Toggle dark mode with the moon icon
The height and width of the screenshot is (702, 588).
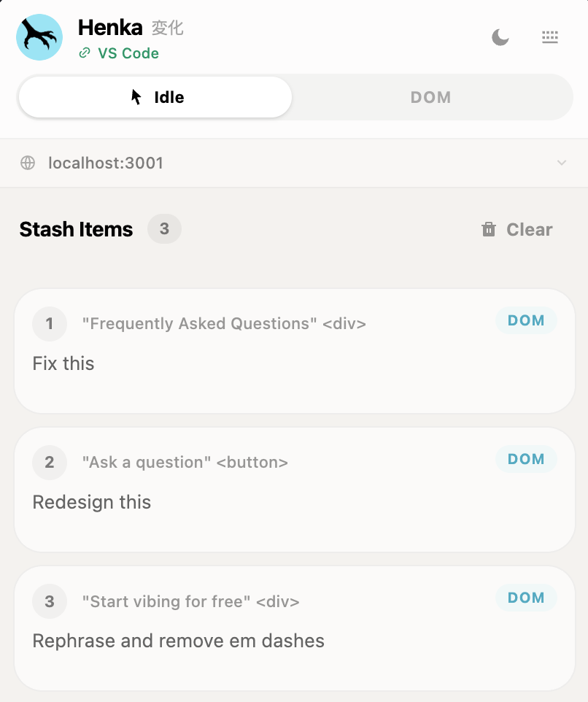pyautogui.click(x=500, y=36)
